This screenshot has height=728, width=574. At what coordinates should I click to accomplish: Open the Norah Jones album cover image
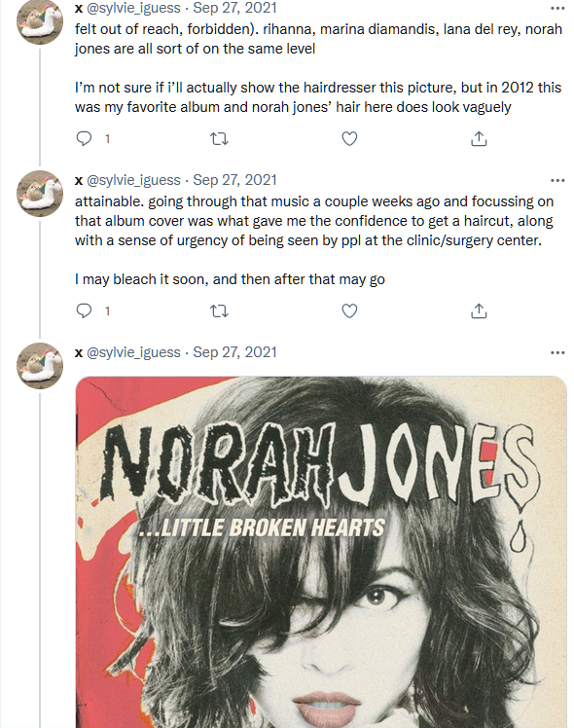tap(321, 552)
